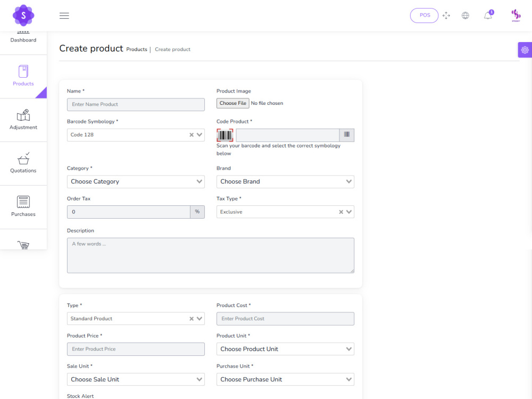Click the POS button
Viewport: 532px width, 399px height.
coord(424,15)
